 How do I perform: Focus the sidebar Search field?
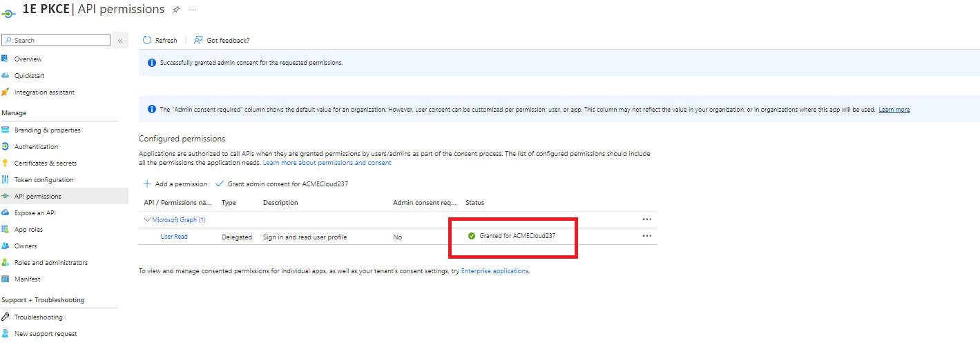[56, 40]
